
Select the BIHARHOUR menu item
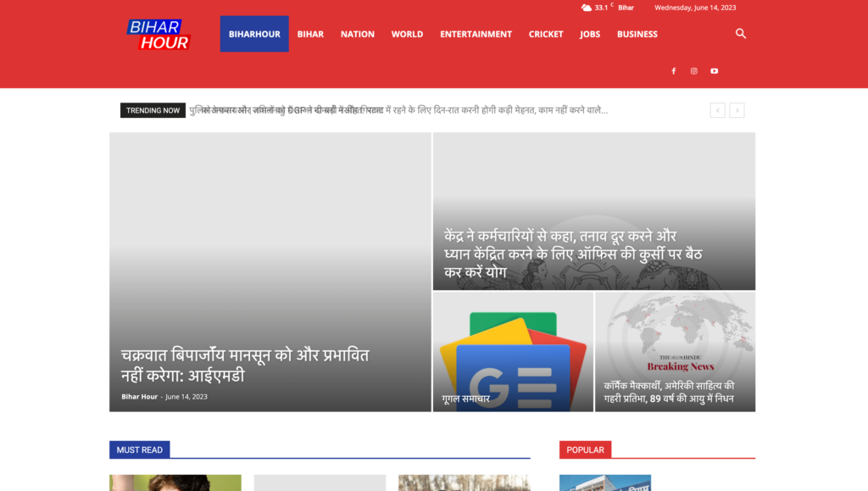pos(254,34)
